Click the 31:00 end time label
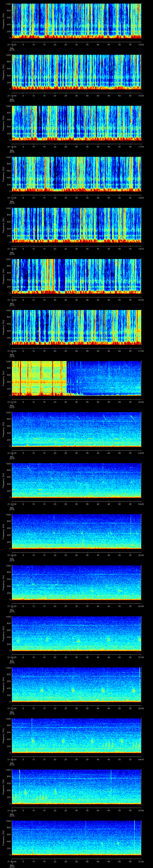 (141, 861)
